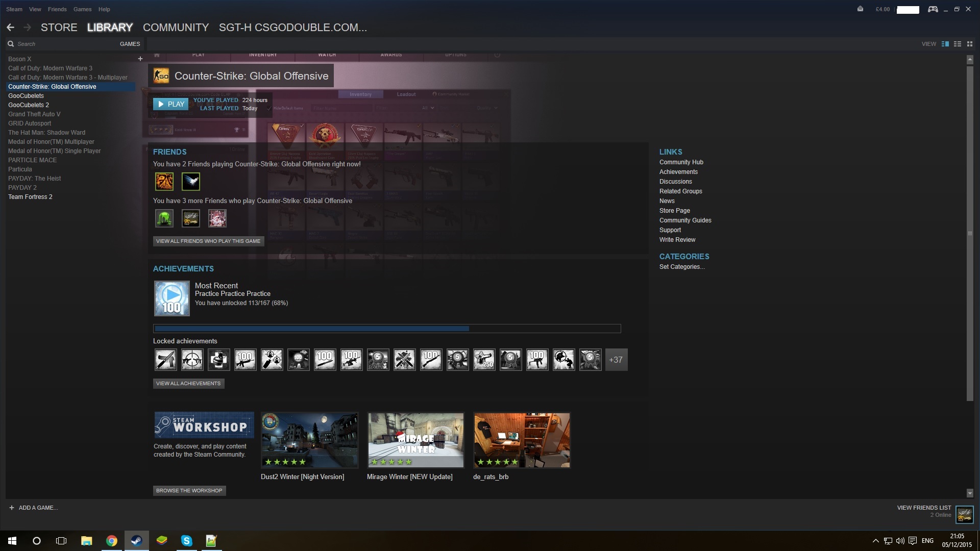Click the plus icon beside Boson X
This screenshot has width=980, height=551.
pos(140,59)
